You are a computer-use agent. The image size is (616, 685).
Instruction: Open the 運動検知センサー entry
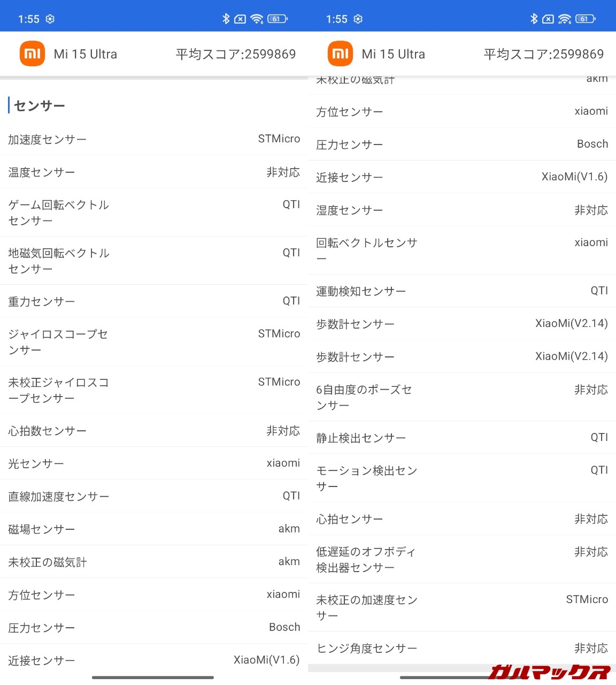[462, 291]
